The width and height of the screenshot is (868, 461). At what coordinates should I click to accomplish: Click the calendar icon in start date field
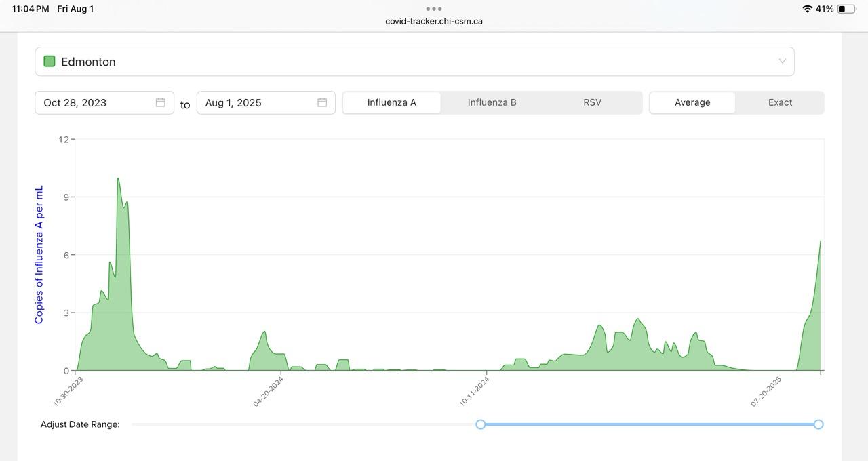click(x=161, y=102)
